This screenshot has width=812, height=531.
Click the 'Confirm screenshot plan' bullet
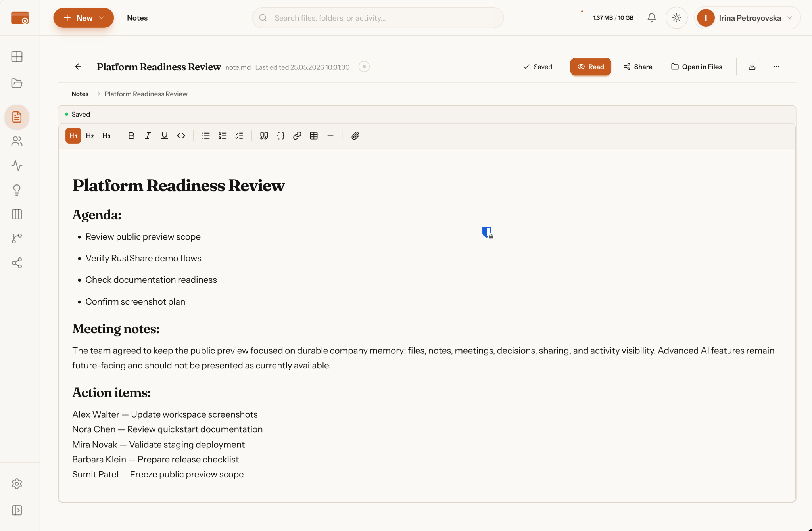click(135, 302)
